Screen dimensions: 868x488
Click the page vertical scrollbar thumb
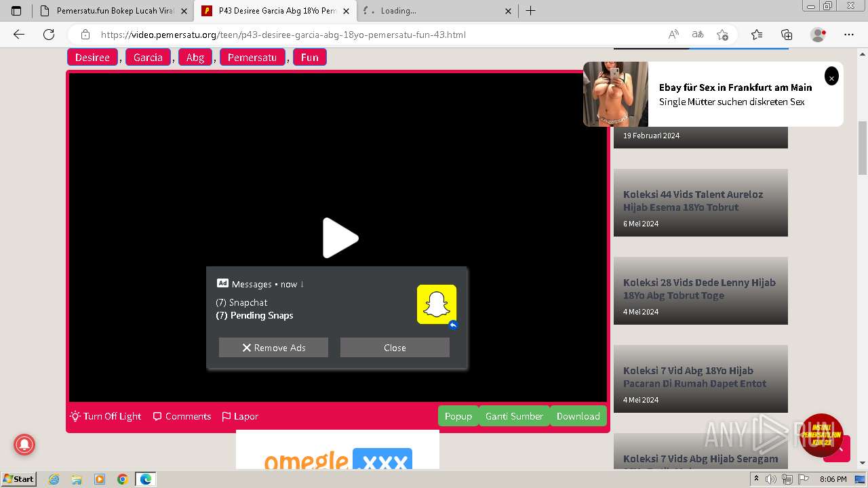point(862,148)
